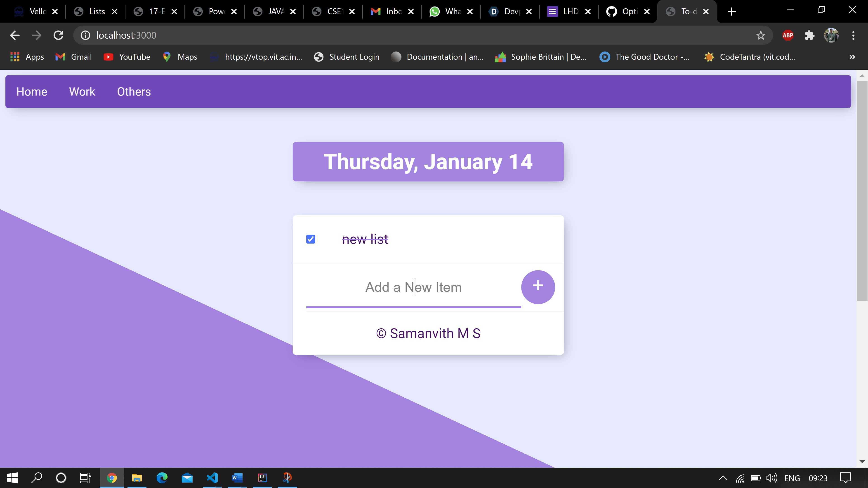Viewport: 868px width, 488px height.
Task: Click the 'new list' to-do item text
Action: tap(365, 239)
